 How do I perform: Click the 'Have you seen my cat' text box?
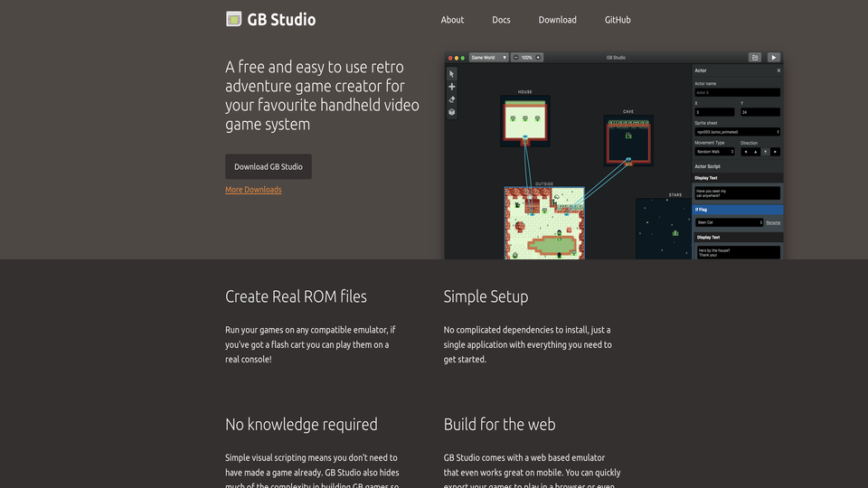pyautogui.click(x=738, y=193)
